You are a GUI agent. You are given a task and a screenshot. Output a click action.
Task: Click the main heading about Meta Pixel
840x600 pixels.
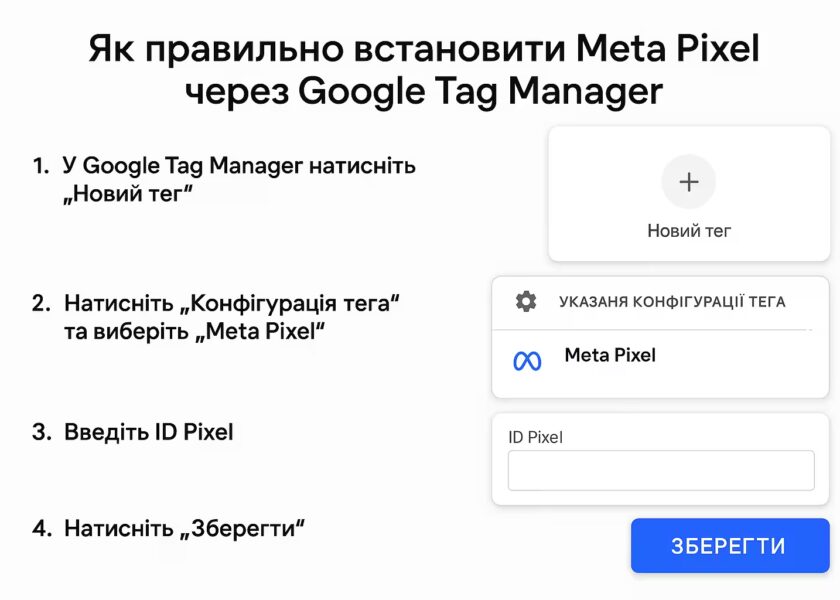coord(424,70)
